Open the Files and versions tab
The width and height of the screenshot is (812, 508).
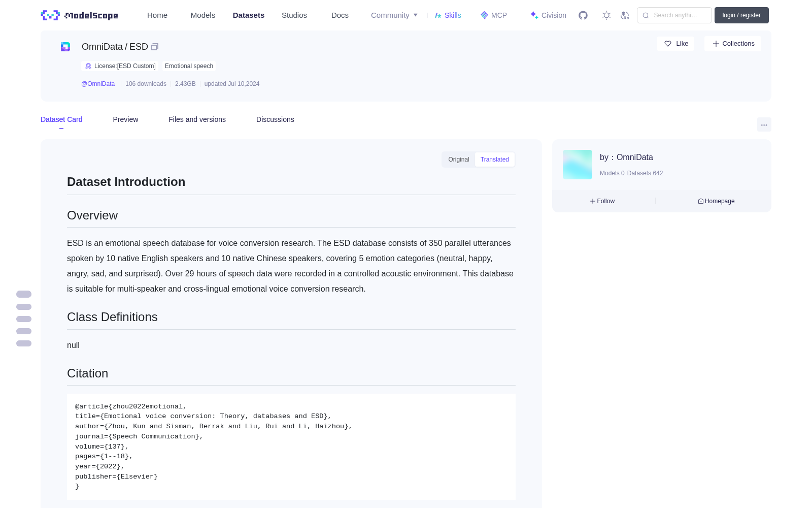point(197,119)
